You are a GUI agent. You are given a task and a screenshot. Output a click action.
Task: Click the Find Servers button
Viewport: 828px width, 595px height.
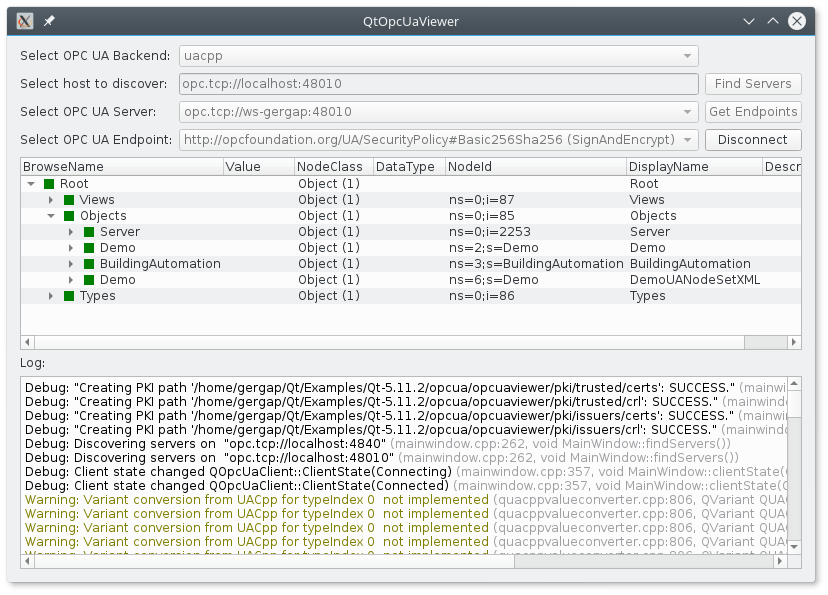[752, 84]
